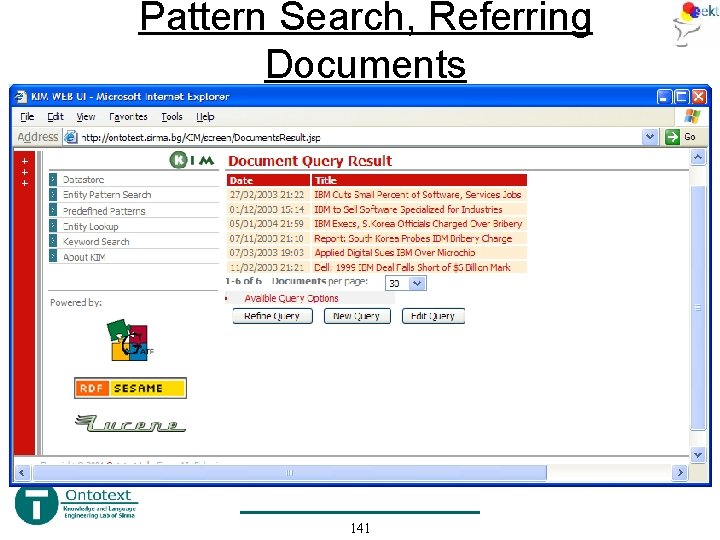Click the Date column header
The image size is (720, 540).
pos(268,180)
